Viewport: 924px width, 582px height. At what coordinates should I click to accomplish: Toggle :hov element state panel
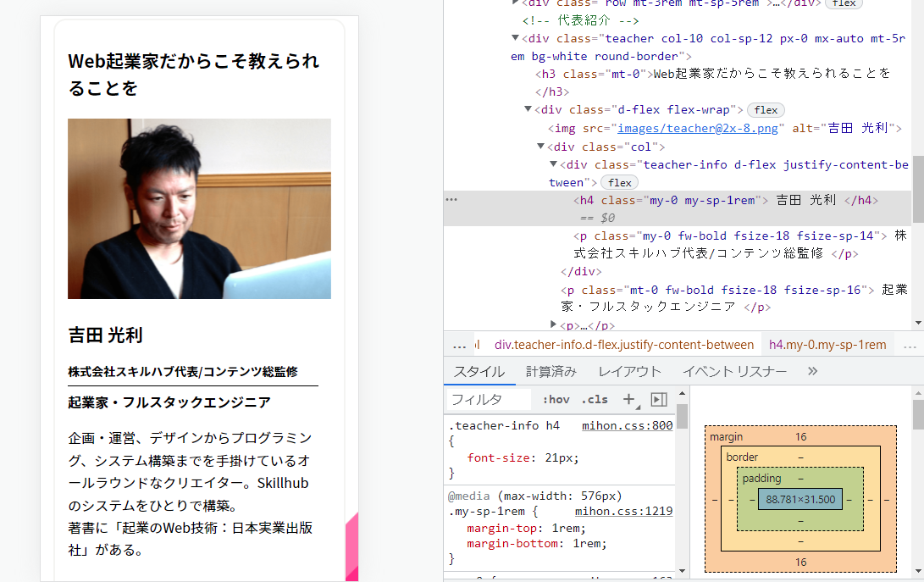coord(556,400)
